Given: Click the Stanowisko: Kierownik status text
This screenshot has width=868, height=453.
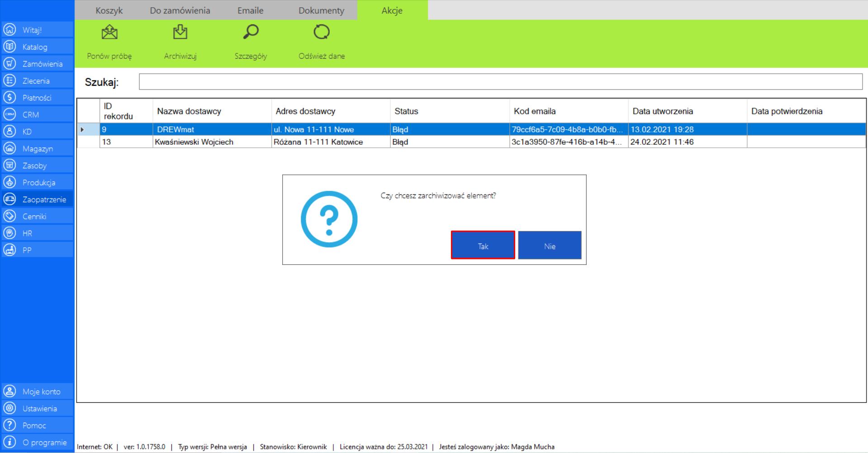Looking at the screenshot, I should tap(293, 447).
